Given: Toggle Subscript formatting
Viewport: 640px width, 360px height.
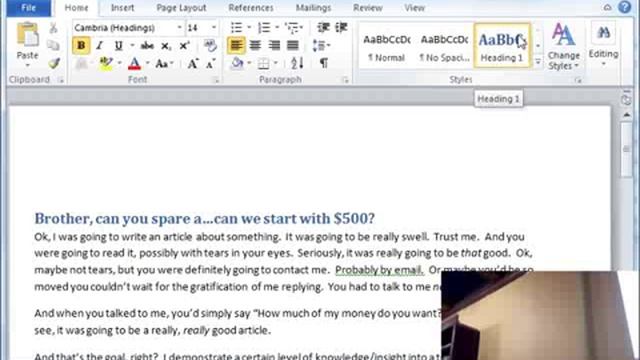Looking at the screenshot, I should click(x=166, y=46).
